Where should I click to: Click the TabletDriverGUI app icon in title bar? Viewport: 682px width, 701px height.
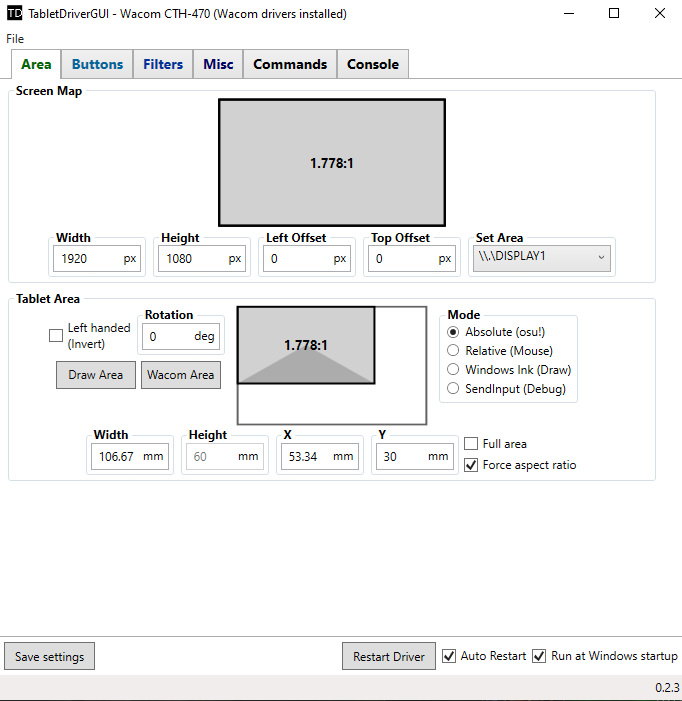tap(14, 13)
